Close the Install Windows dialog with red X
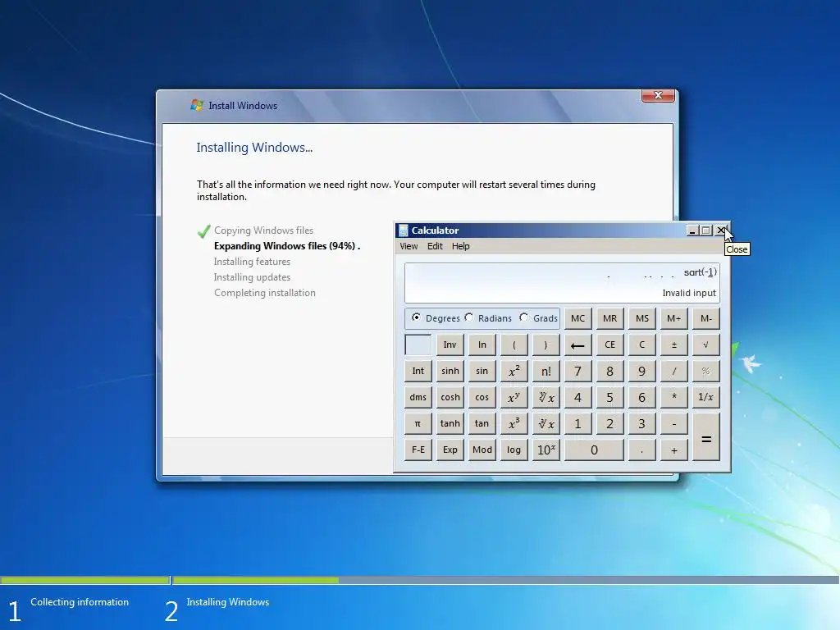 point(658,95)
